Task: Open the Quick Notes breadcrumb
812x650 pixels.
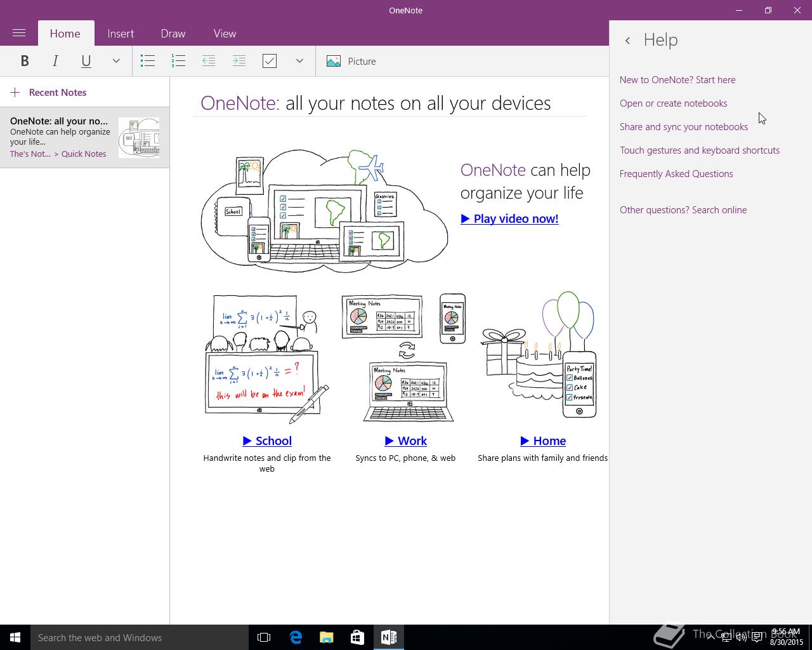Action: [84, 154]
